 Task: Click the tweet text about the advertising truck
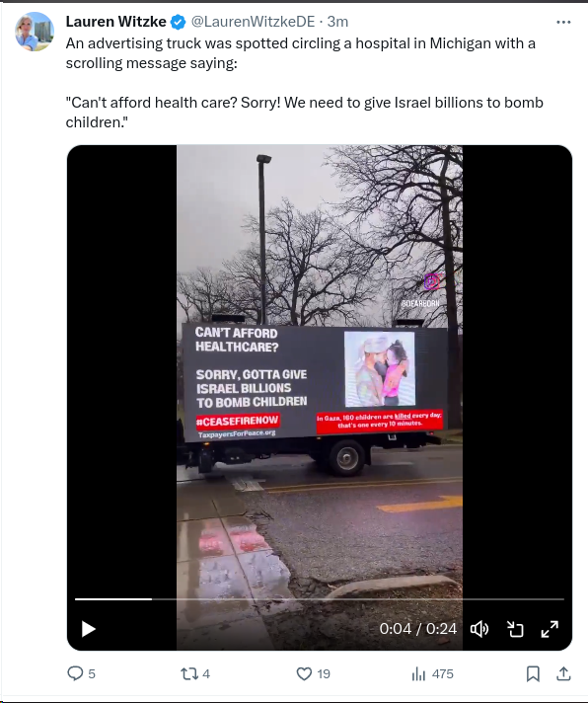click(305, 83)
